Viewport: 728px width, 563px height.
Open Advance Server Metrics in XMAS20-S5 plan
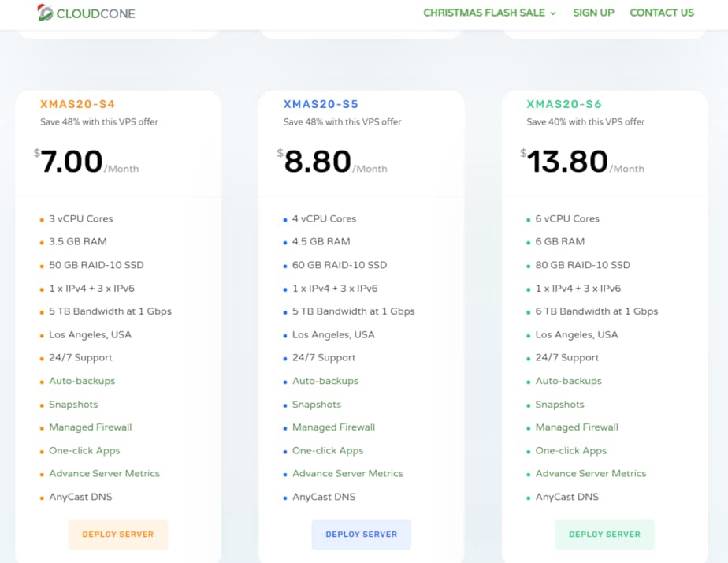click(x=347, y=474)
